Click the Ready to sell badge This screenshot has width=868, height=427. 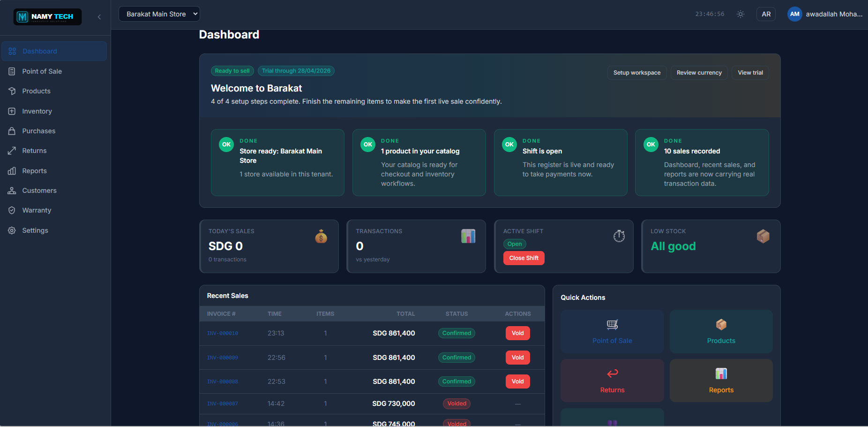(x=232, y=71)
